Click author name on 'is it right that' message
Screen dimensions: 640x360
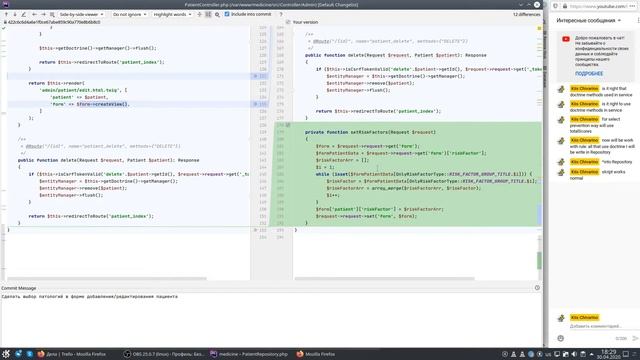584,89
